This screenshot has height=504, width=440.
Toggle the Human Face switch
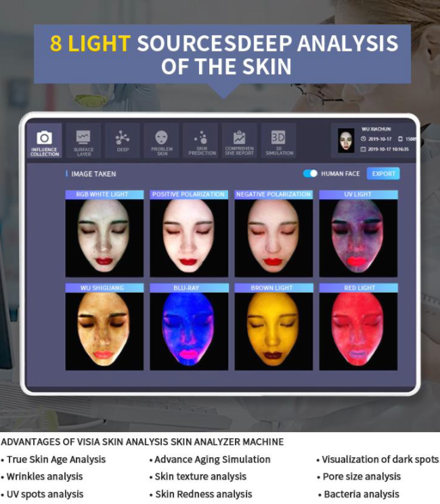pyautogui.click(x=310, y=173)
